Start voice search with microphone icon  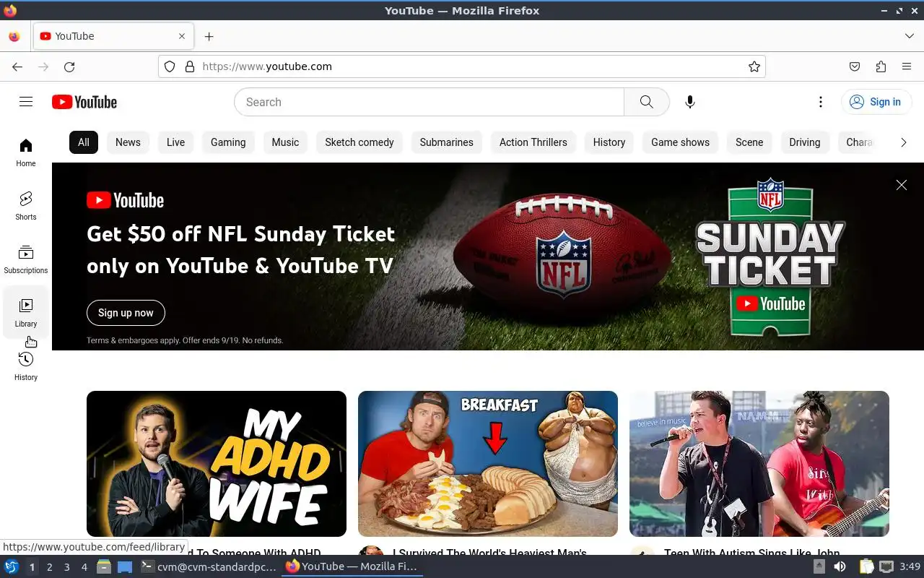click(x=690, y=102)
